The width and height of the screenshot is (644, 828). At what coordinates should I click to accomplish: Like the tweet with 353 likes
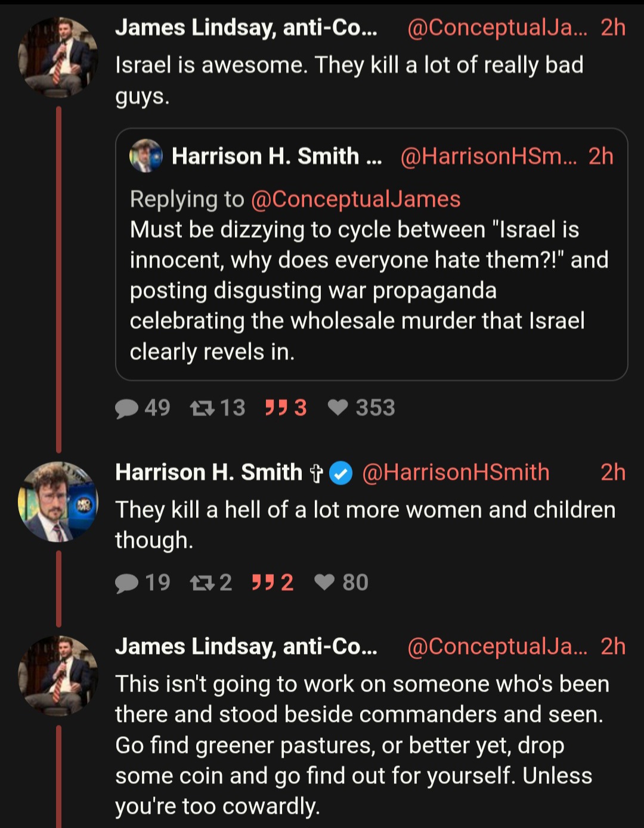click(x=338, y=407)
